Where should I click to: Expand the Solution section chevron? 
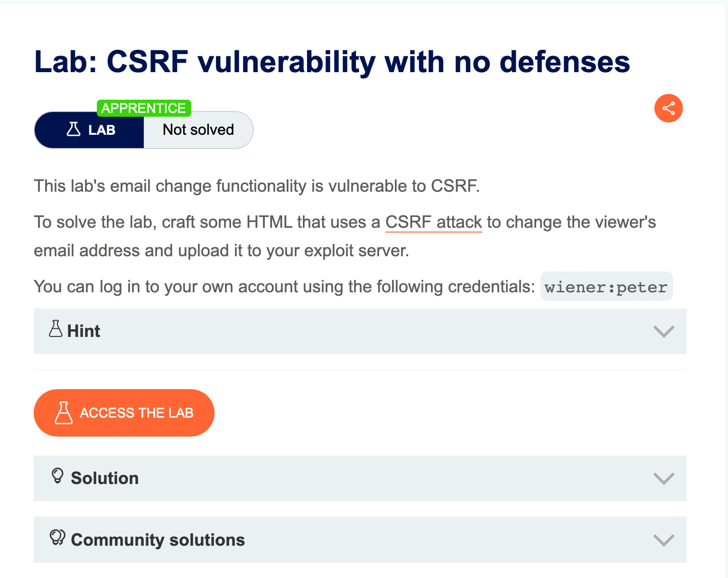(x=663, y=478)
